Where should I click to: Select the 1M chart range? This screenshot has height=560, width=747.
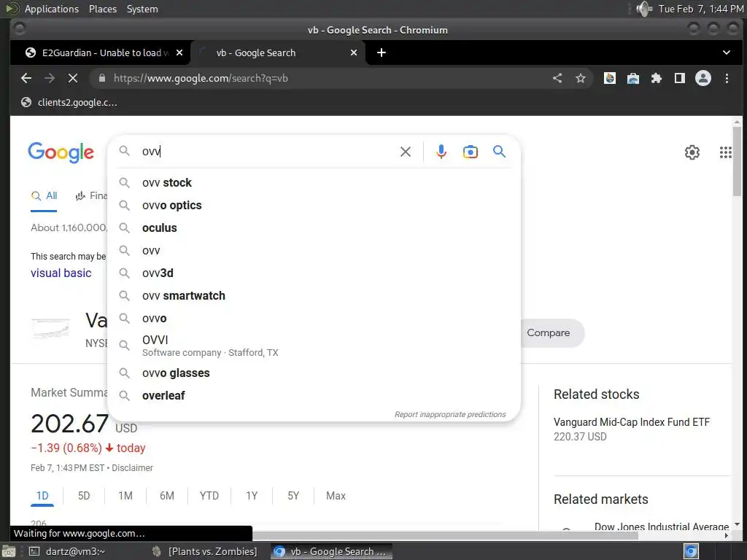pyautogui.click(x=125, y=496)
